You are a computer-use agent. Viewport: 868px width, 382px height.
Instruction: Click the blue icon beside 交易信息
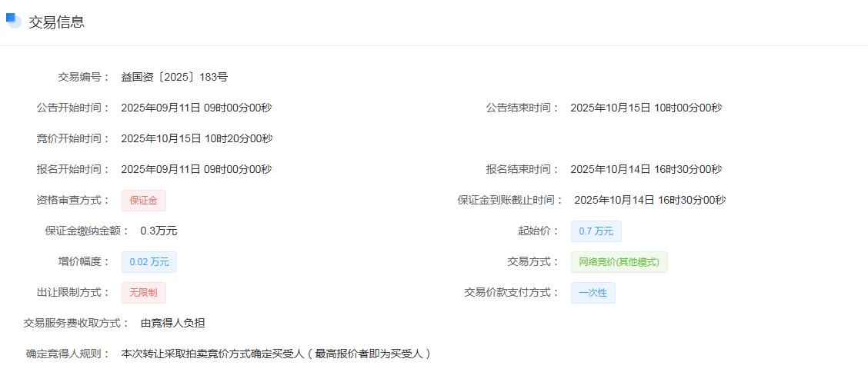13,21
